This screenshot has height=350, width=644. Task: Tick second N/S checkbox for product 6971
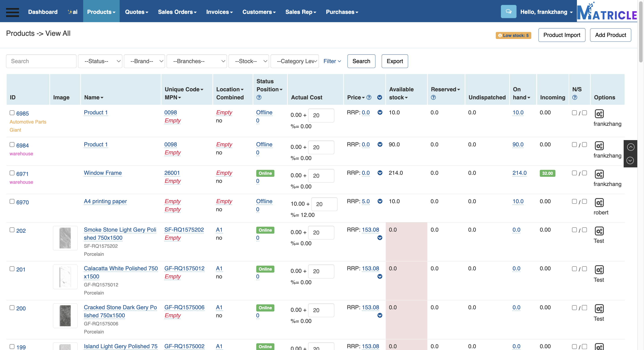[584, 173]
